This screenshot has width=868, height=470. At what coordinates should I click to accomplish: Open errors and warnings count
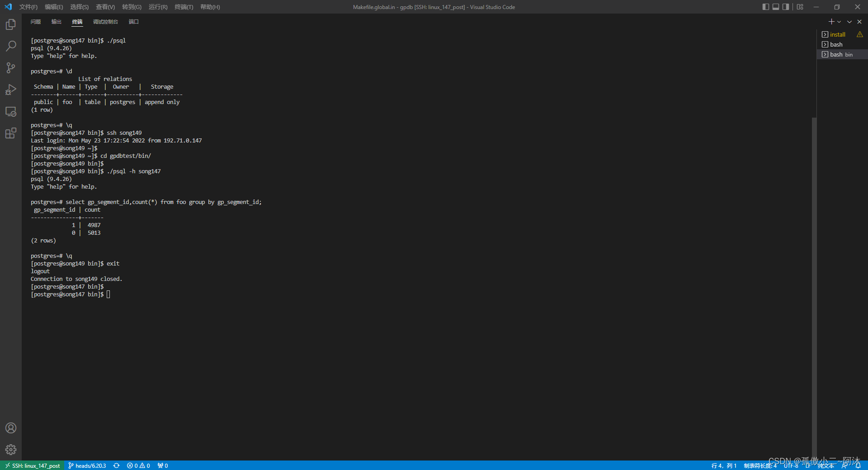point(138,465)
